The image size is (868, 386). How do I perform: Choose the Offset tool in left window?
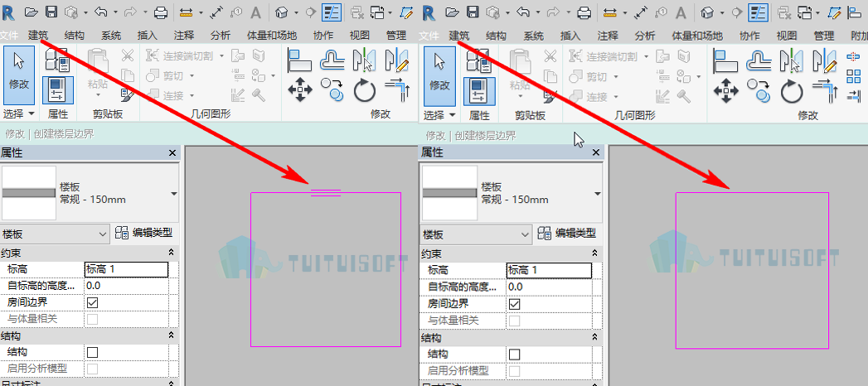coord(332,60)
